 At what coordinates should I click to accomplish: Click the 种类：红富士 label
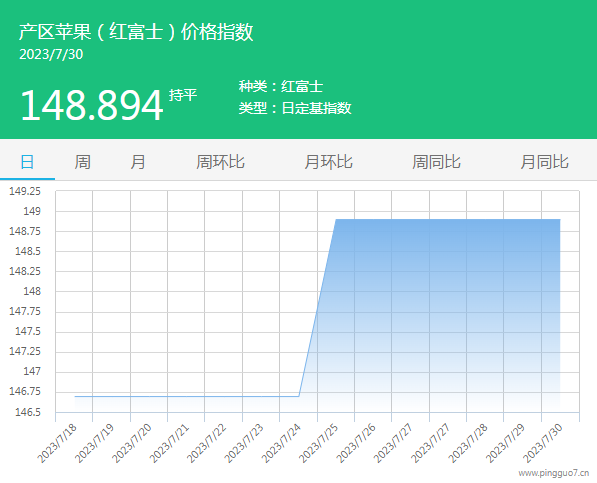pos(281,86)
